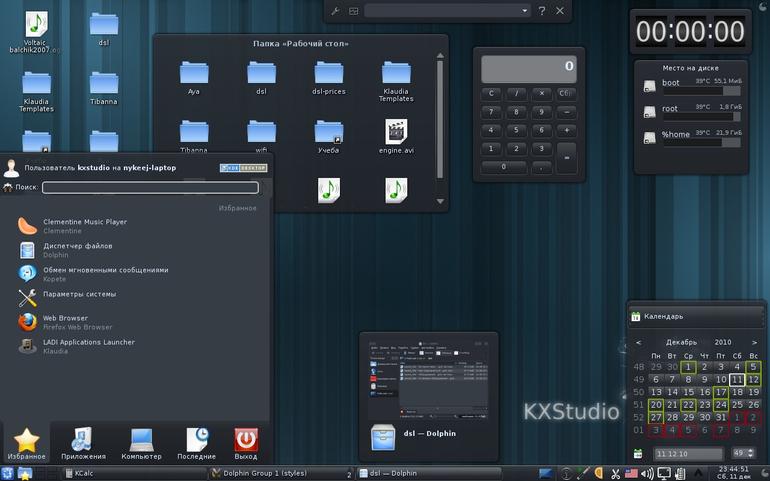Click the 00:00:00 stopwatch widget
770x481 pixels.
[x=690, y=31]
